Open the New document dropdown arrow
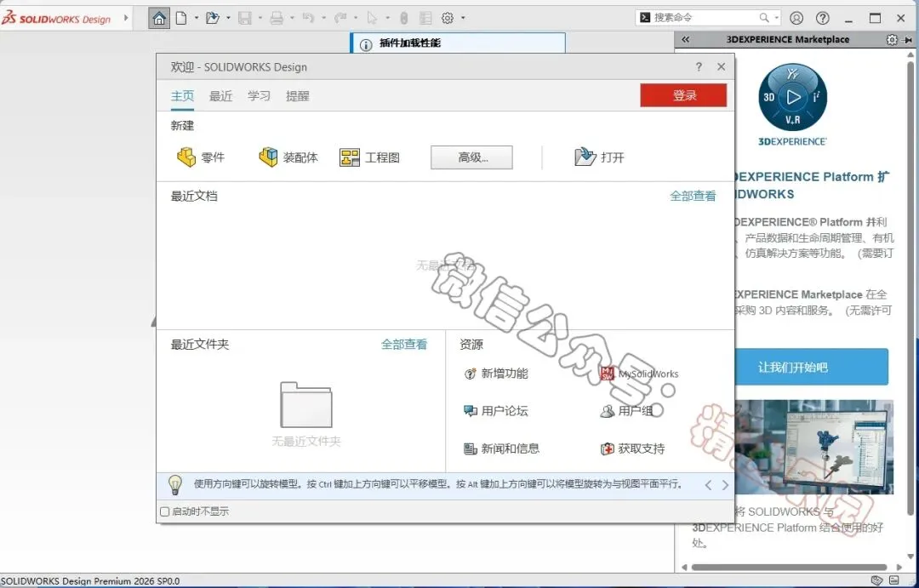The image size is (919, 588). tap(197, 18)
